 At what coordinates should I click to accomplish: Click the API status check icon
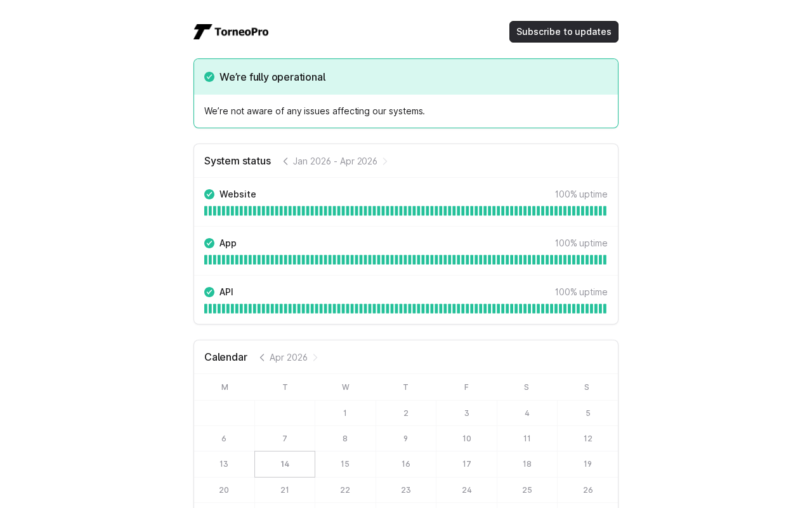[x=209, y=292]
